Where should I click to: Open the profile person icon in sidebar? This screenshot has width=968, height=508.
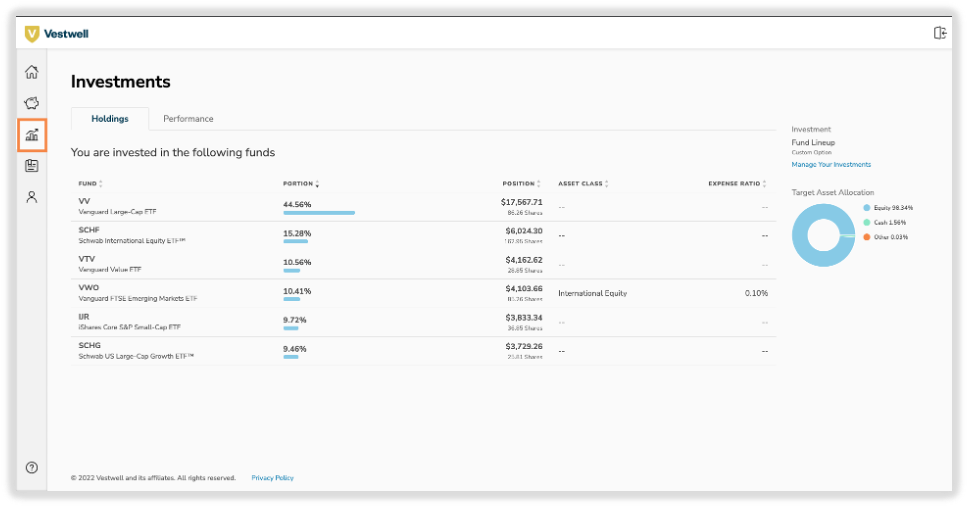[31, 197]
